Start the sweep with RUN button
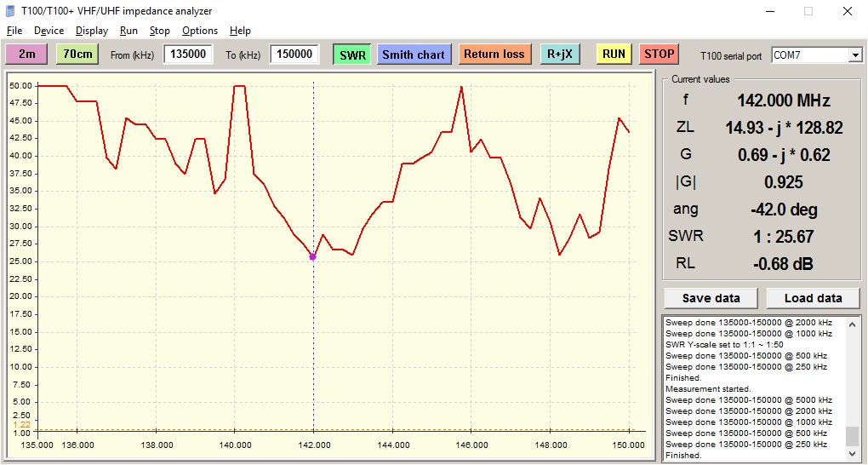The image size is (868, 465). [614, 54]
